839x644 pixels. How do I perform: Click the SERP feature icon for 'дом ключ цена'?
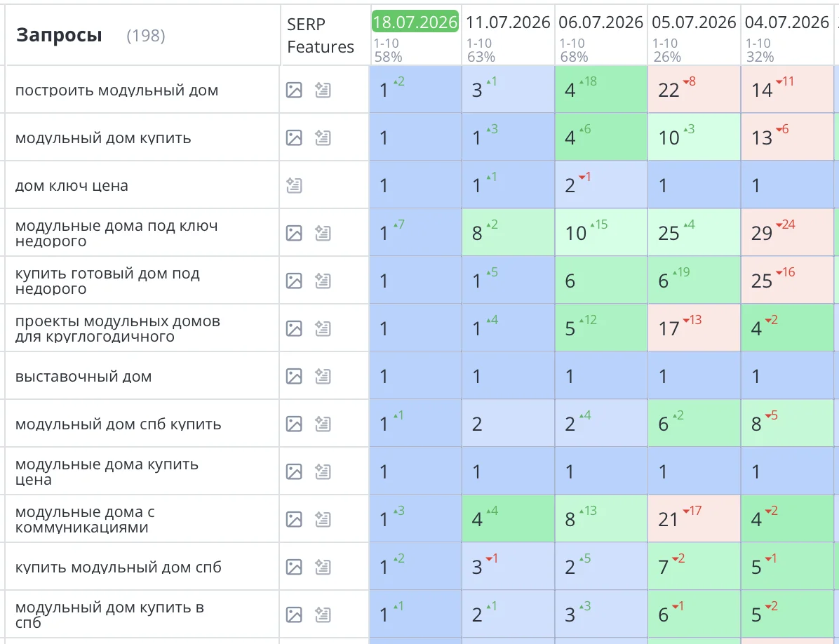[x=294, y=185]
